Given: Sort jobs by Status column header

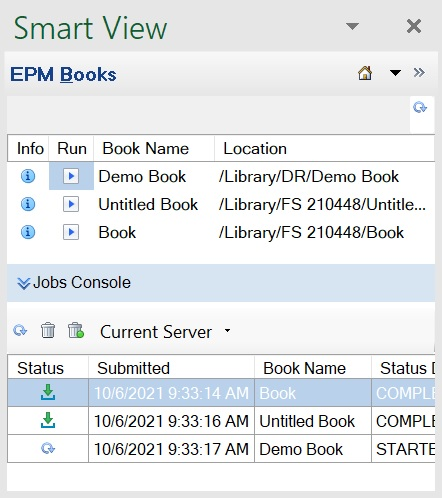Looking at the screenshot, I should coord(48,368).
